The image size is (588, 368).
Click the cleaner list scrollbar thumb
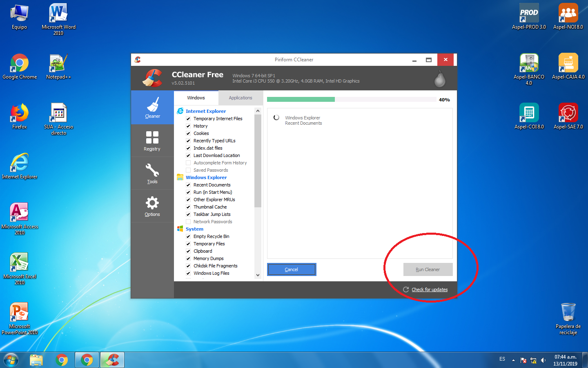[258, 161]
